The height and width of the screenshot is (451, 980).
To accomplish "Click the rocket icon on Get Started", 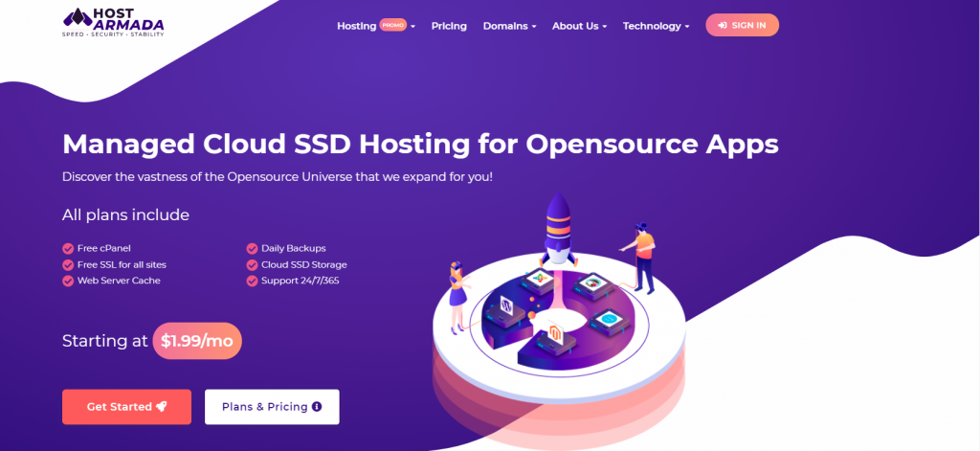I will 161,407.
